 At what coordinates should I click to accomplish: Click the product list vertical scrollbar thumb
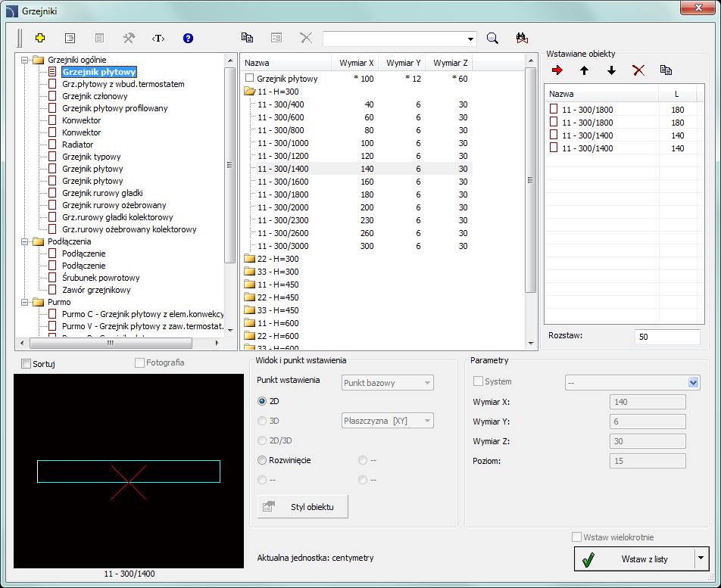pyautogui.click(x=530, y=180)
